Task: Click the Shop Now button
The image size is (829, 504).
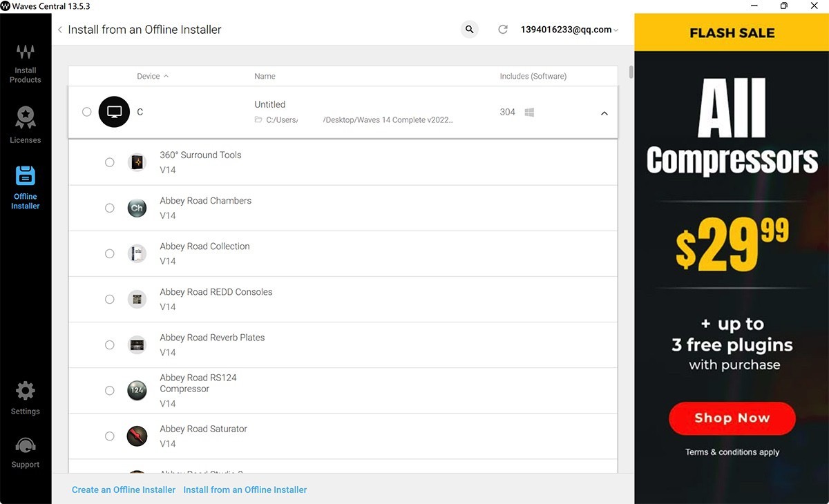Action: click(x=732, y=418)
